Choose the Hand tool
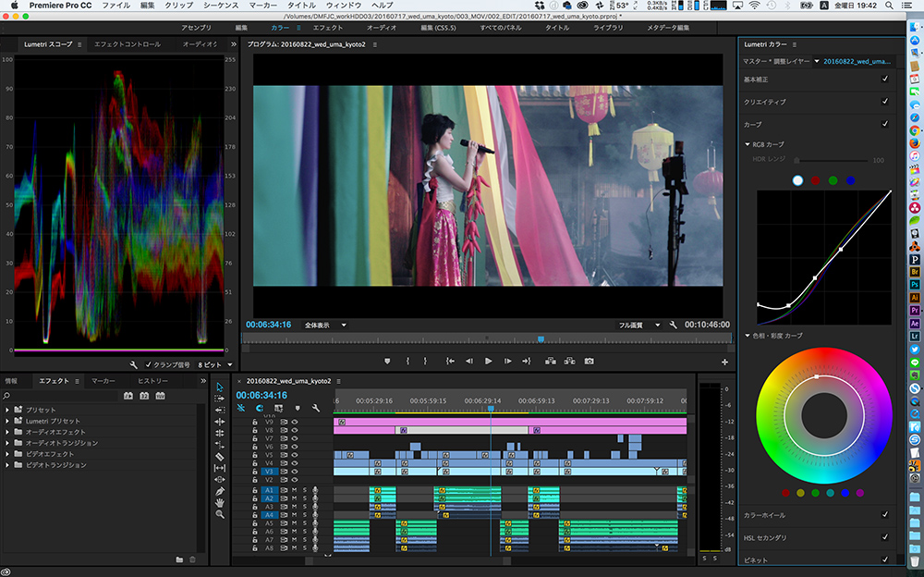 [220, 502]
